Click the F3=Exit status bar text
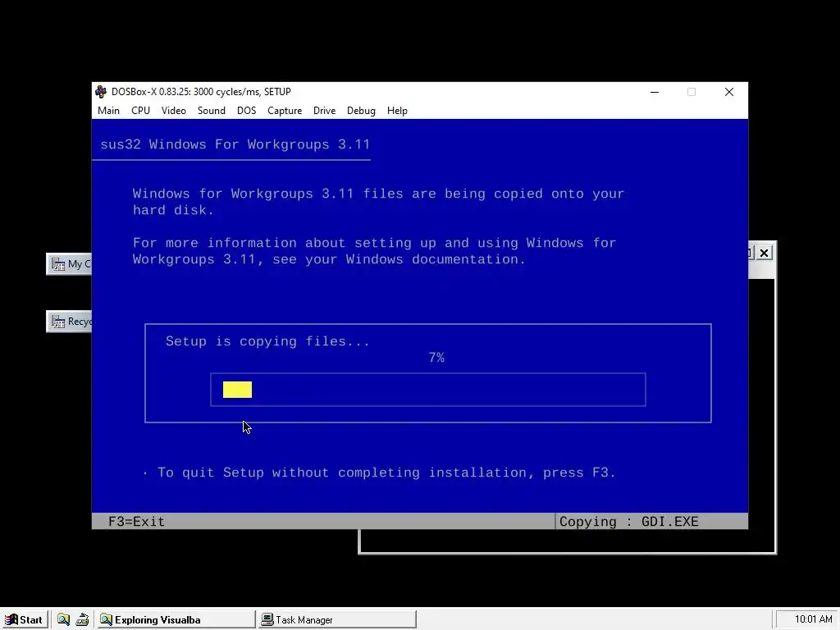 coord(137,521)
